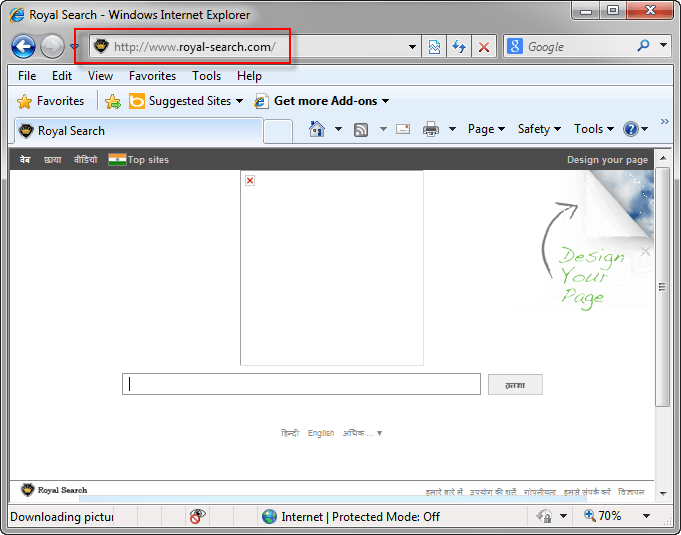Click the Help question mark icon

tap(630, 129)
